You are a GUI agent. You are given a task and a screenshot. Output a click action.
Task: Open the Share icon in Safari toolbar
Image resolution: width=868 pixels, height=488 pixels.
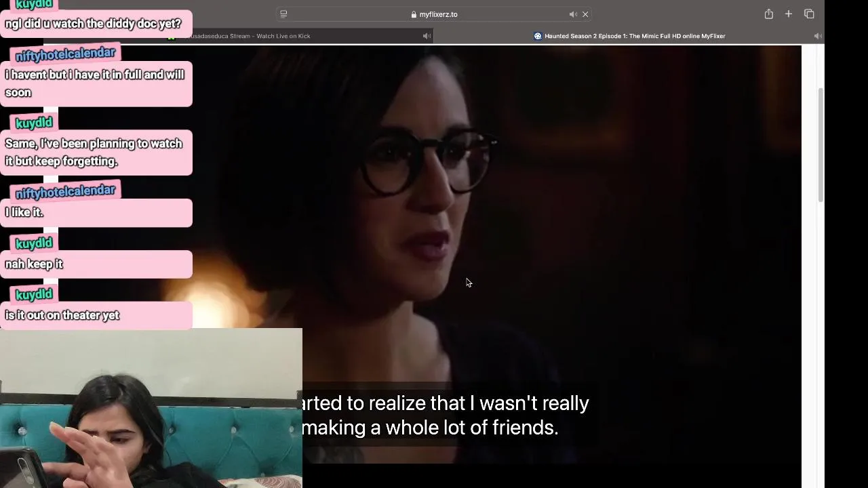point(768,14)
